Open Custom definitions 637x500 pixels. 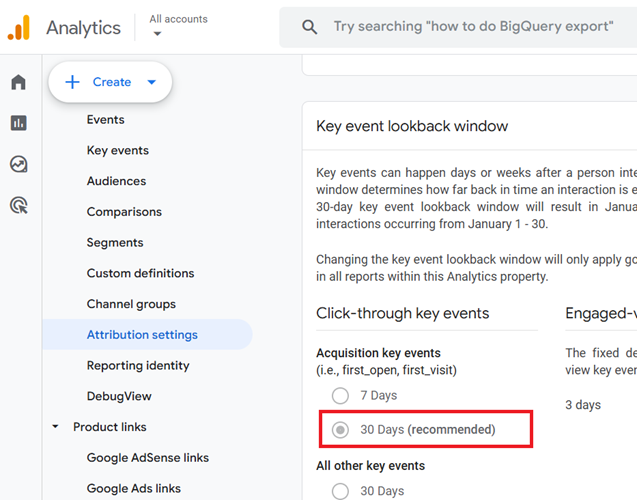click(x=141, y=273)
